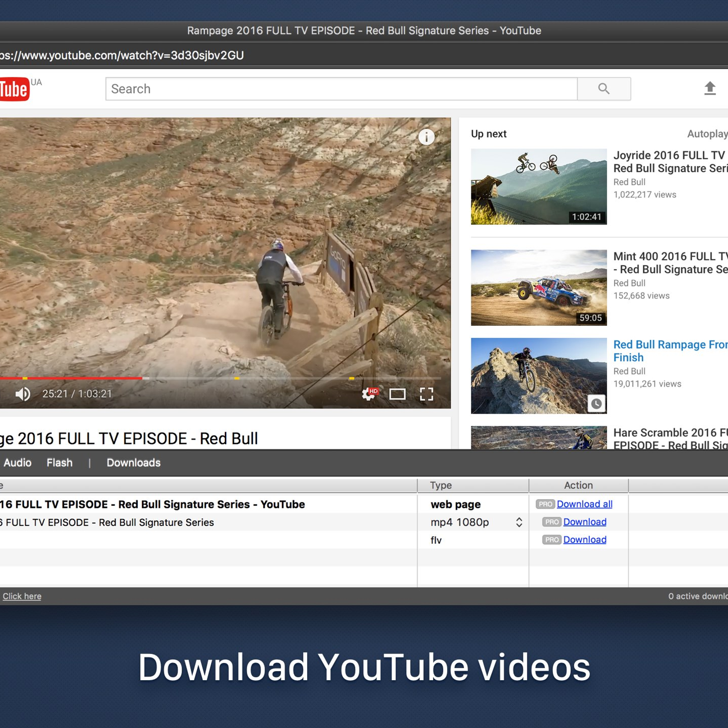The width and height of the screenshot is (728, 728).
Task: Enter fullscreen mode
Action: (426, 394)
